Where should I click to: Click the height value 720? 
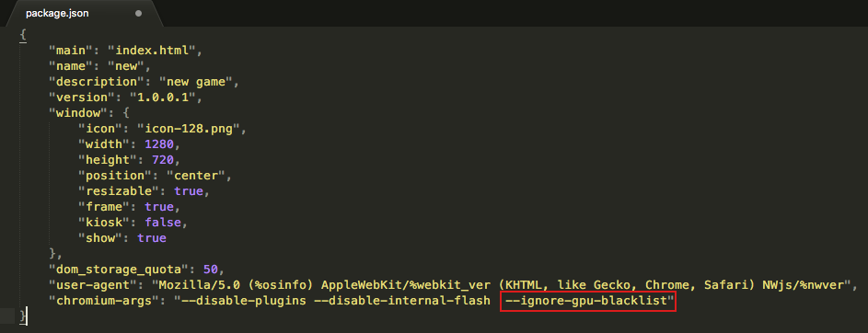[x=163, y=160]
